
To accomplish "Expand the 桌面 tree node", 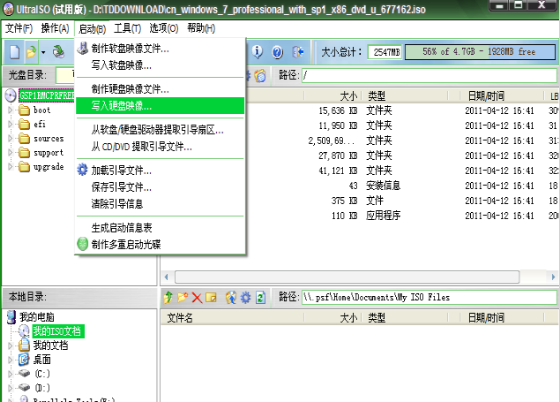I will point(10,360).
